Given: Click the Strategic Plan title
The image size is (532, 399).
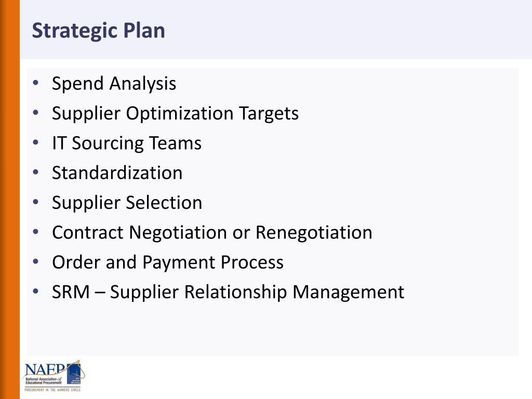Looking at the screenshot, I should click(x=98, y=31).
